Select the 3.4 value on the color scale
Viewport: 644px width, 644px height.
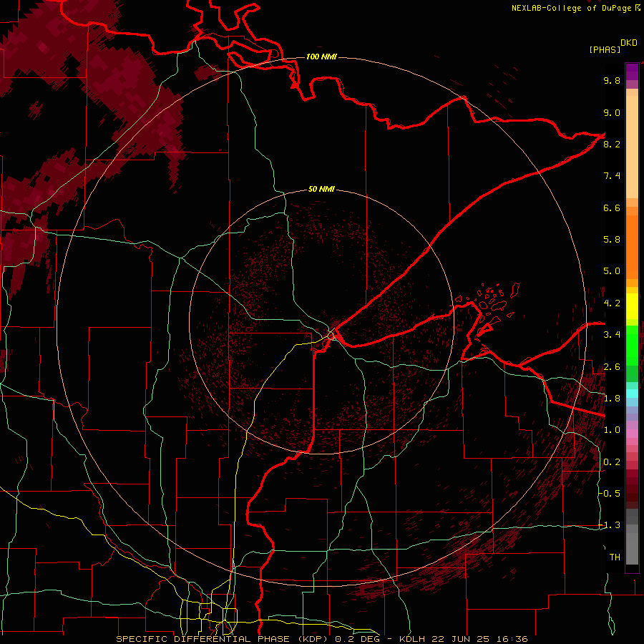point(612,335)
